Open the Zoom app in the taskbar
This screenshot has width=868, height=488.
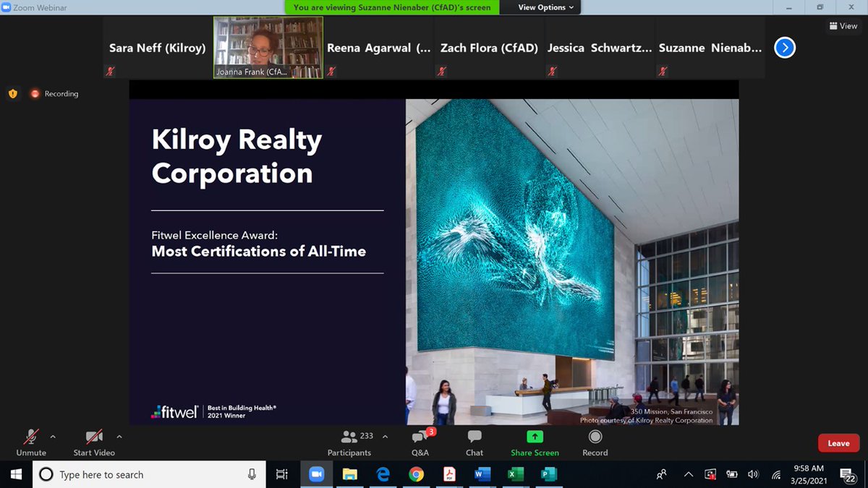point(316,474)
